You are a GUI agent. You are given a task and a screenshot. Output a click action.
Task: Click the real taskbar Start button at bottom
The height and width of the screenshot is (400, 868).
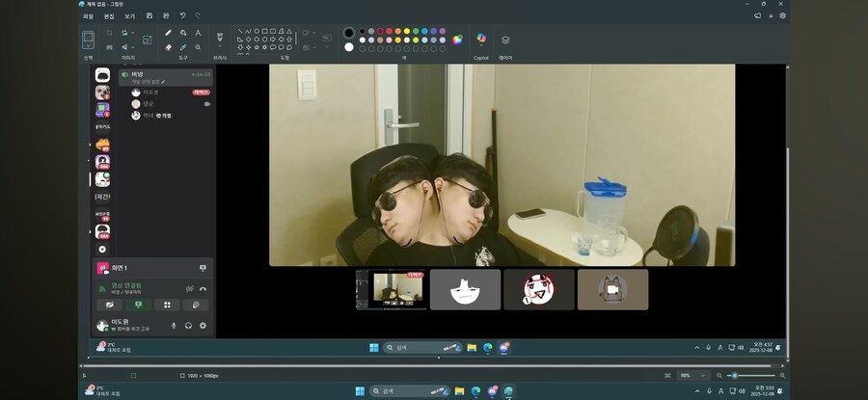tap(360, 391)
